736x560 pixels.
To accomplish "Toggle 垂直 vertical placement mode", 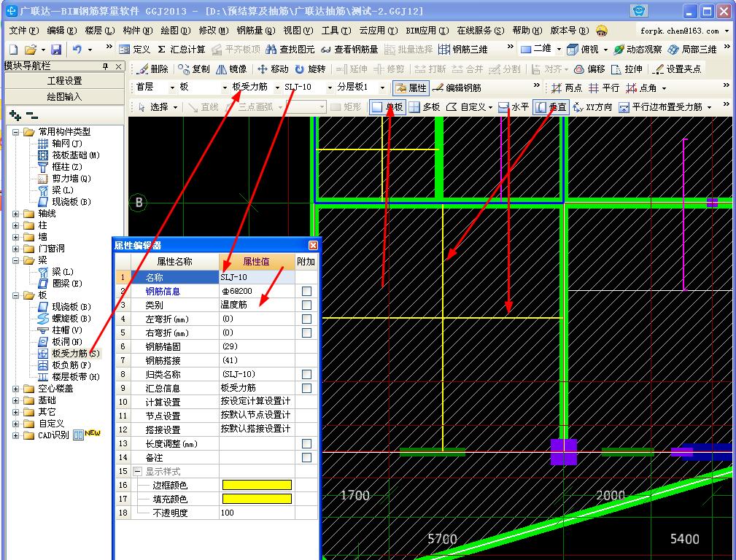I will (x=551, y=107).
